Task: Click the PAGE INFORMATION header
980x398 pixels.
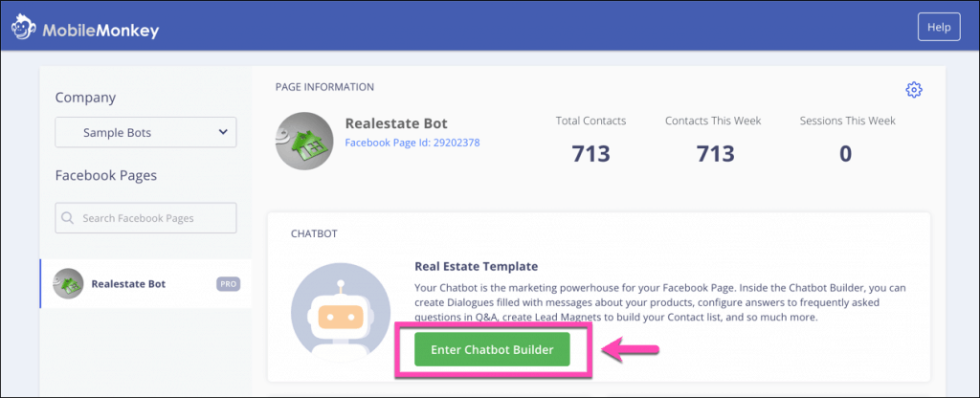Action: [325, 87]
